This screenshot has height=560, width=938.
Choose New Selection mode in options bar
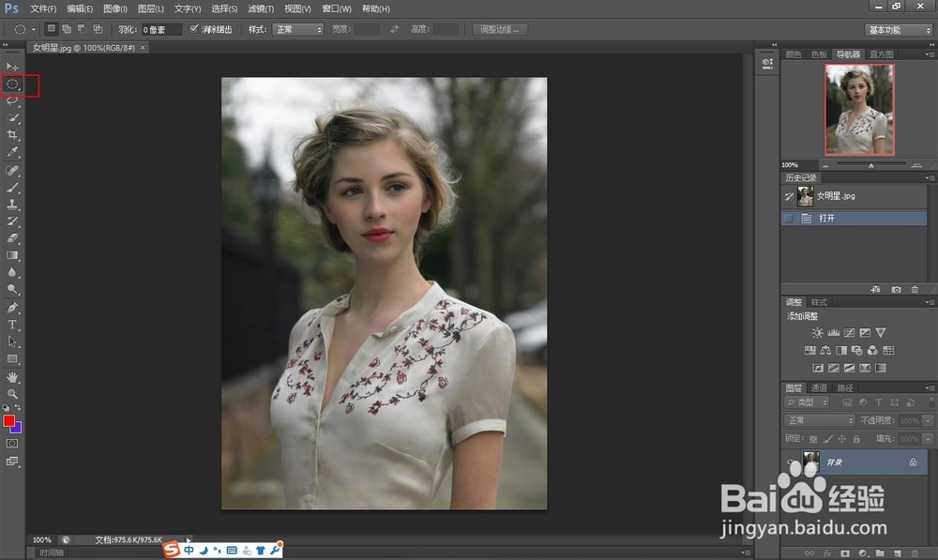tap(52, 29)
